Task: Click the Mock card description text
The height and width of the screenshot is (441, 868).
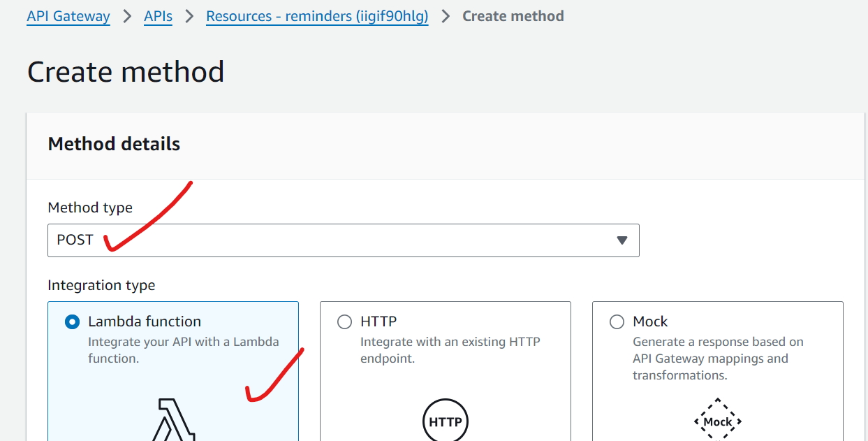Action: pyautogui.click(x=718, y=359)
